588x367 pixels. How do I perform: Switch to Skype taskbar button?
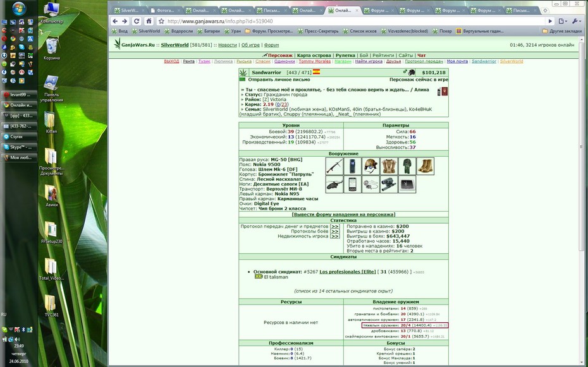click(20, 147)
